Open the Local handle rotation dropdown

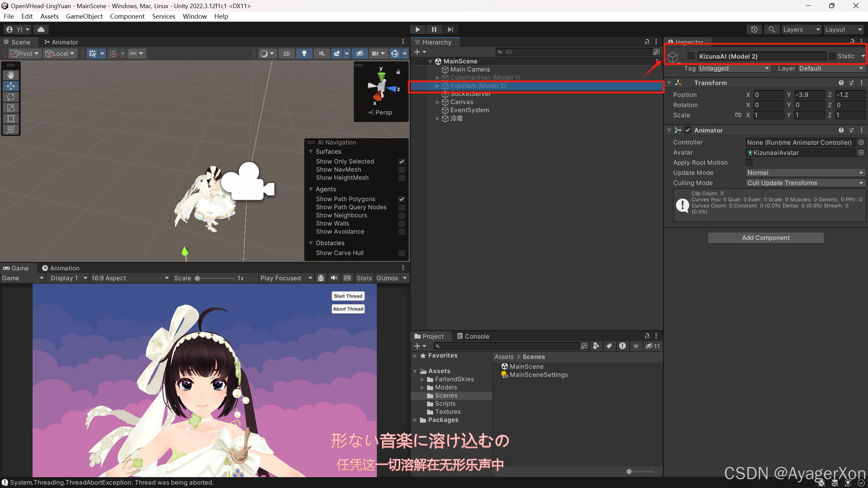click(x=60, y=54)
